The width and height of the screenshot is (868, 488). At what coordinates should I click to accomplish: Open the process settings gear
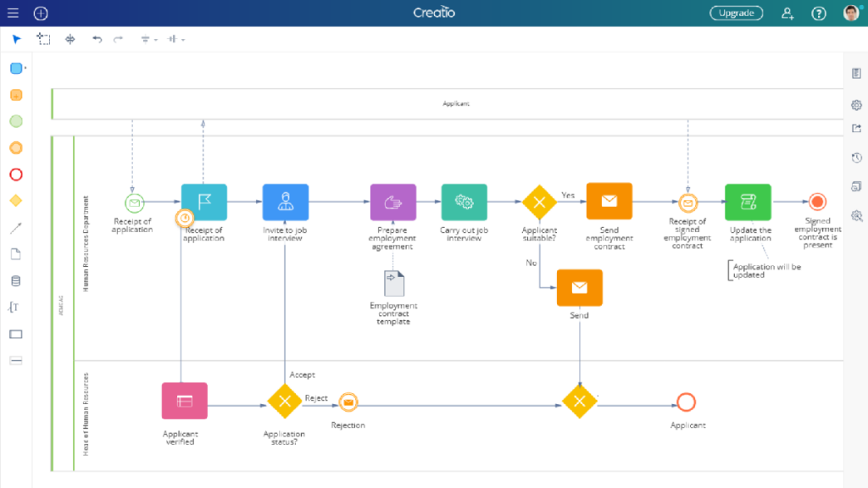point(854,105)
